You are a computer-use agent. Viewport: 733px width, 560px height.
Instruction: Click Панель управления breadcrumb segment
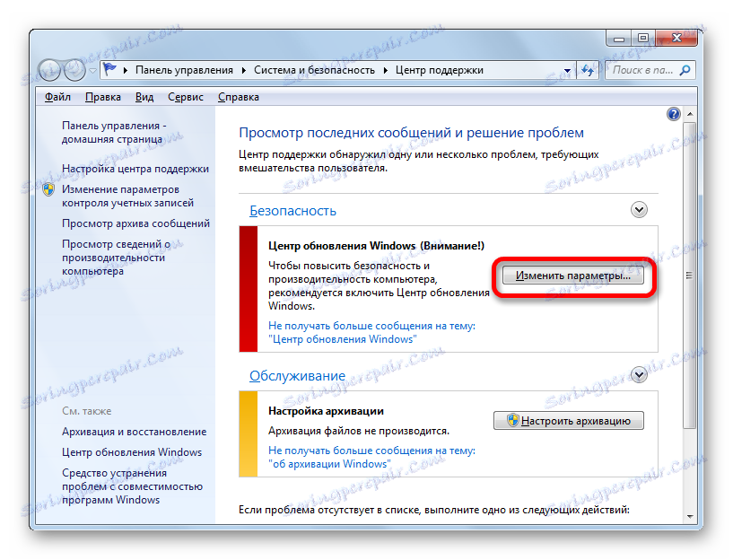184,70
